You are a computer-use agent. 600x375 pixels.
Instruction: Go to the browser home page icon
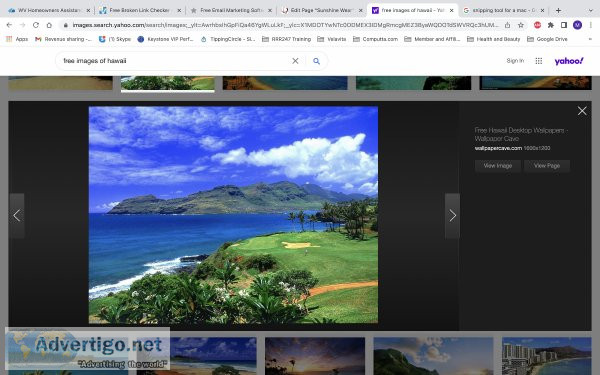point(49,25)
